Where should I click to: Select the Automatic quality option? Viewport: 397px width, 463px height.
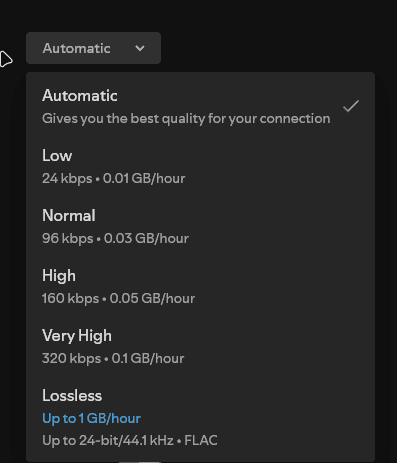pyautogui.click(x=200, y=107)
